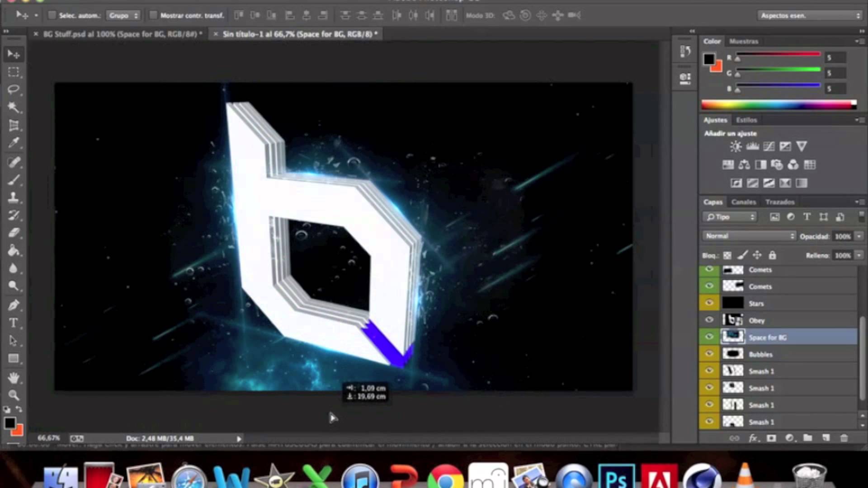
Task: Select the Healing Brush tool
Action: coord(14,162)
